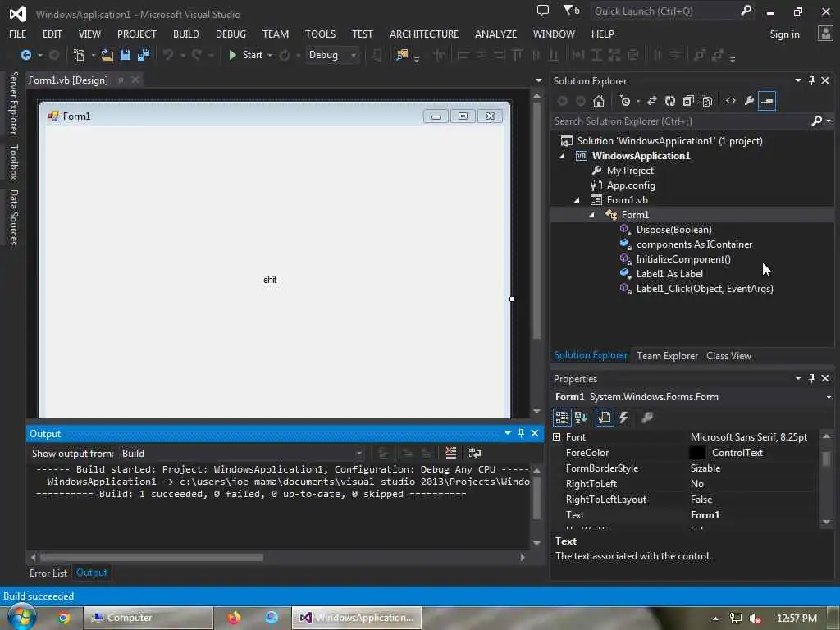Toggle the Properties page icon in Properties panel

tap(605, 418)
